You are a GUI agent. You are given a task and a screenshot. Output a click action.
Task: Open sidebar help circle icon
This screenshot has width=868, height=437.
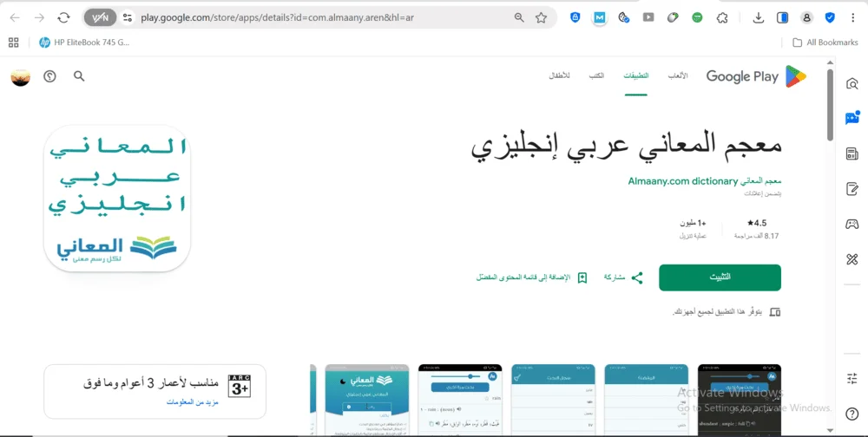852,414
